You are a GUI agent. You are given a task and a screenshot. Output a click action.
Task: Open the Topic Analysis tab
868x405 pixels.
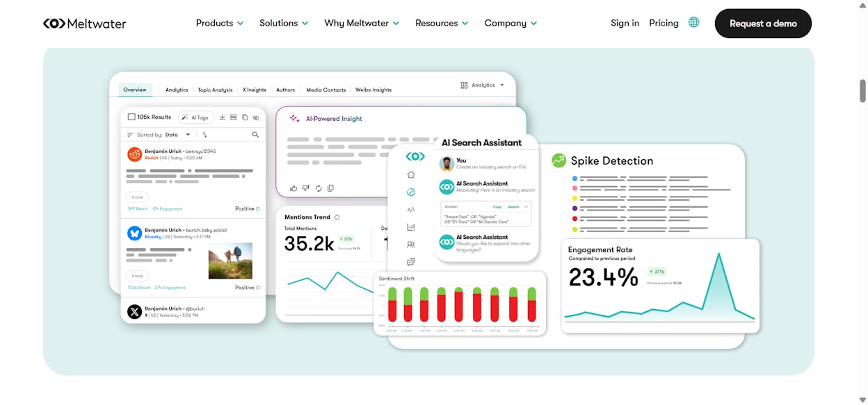(x=215, y=90)
